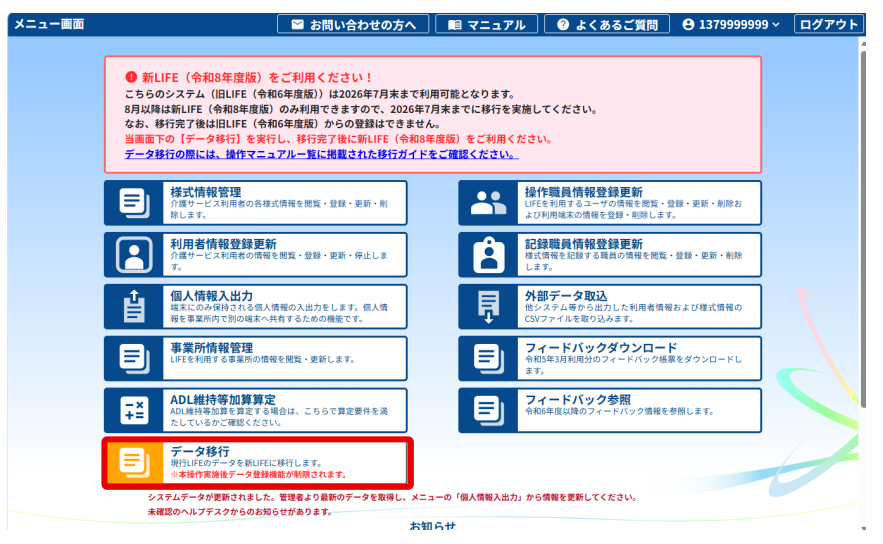883x544 pixels.
Task: Select the フィードバック参照 title text
Action: [x=578, y=399]
